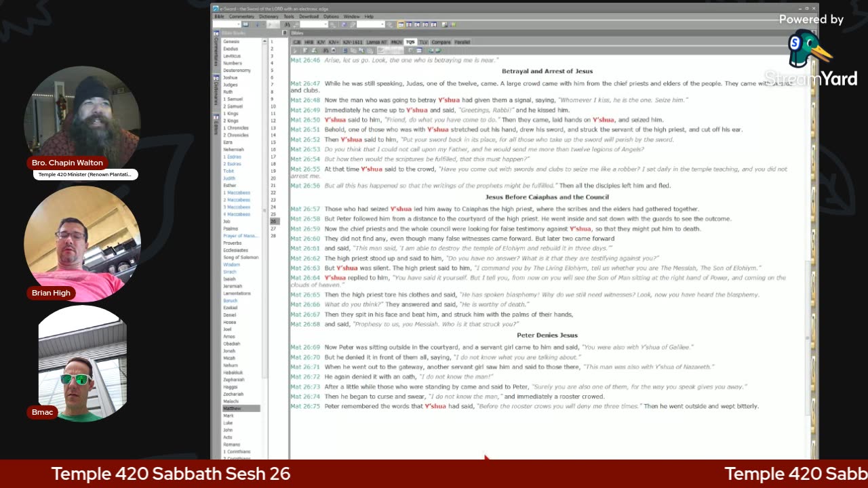
Task: Open the Options menu
Action: pyautogui.click(x=331, y=16)
